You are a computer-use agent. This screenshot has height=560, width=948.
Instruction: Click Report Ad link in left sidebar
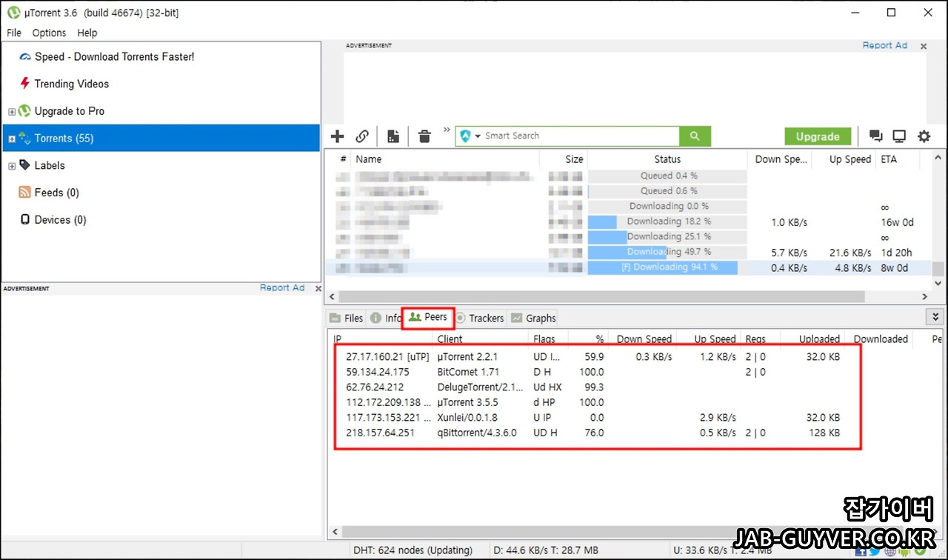(x=282, y=287)
